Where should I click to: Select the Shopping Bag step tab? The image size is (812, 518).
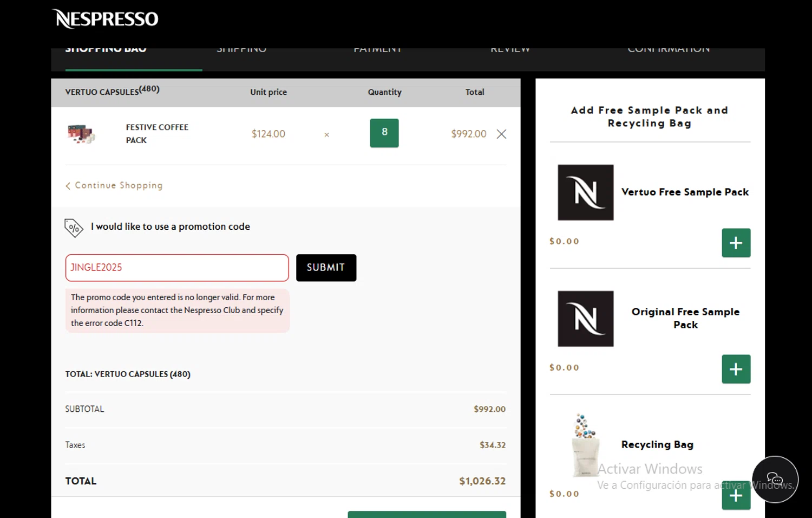(106, 50)
